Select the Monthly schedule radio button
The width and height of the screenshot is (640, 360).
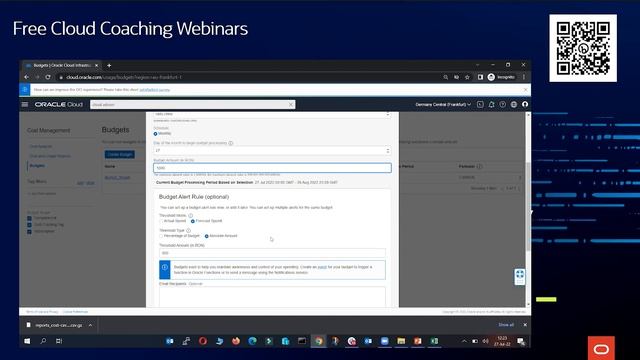click(156, 133)
